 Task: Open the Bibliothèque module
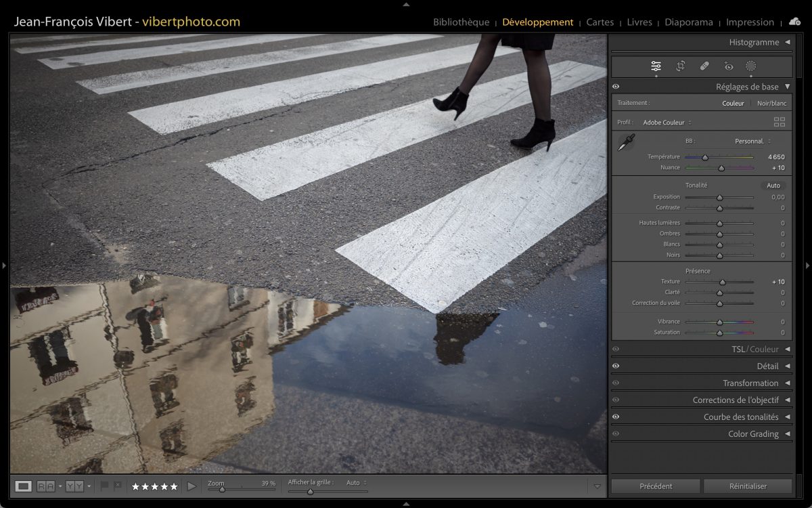(461, 22)
